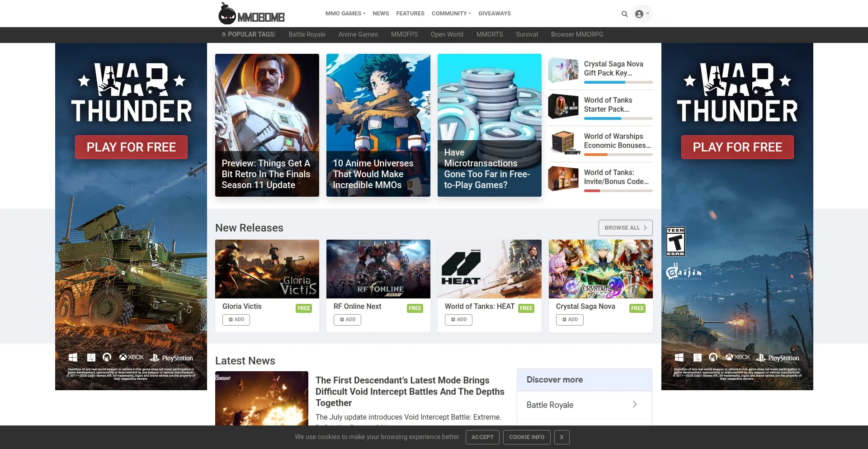Click the FREE badge on World of Tanks: HEAT
This screenshot has height=449, width=868.
click(x=526, y=308)
